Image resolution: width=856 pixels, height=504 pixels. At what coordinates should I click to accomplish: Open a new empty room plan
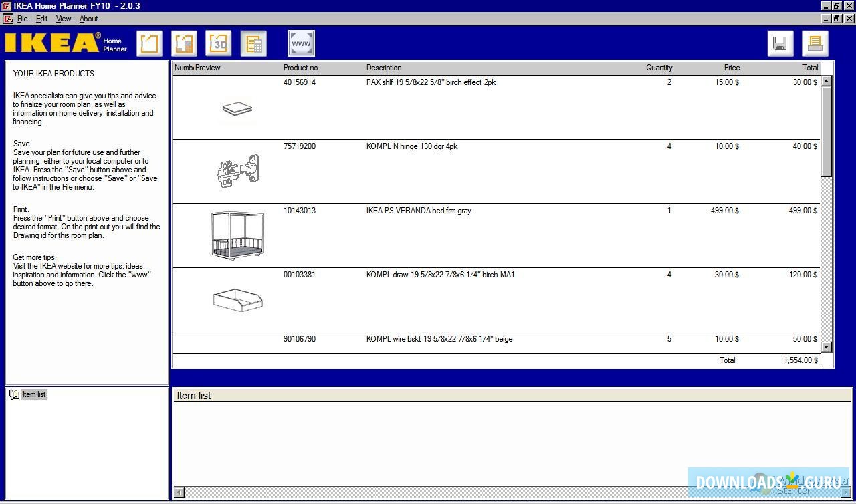tap(148, 43)
